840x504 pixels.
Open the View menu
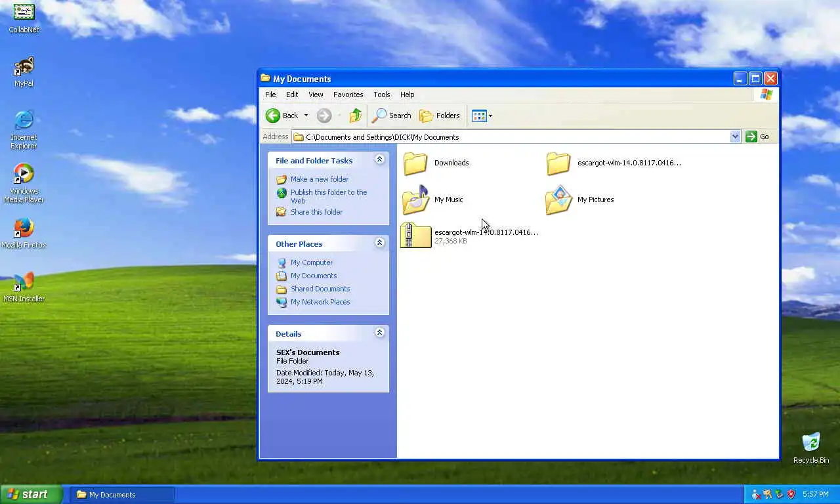pyautogui.click(x=316, y=94)
